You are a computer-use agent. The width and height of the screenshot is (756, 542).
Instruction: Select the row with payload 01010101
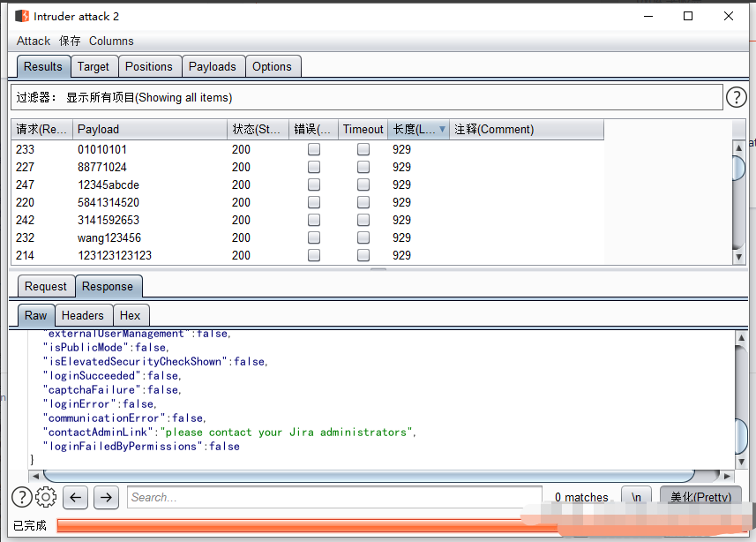tap(307, 149)
